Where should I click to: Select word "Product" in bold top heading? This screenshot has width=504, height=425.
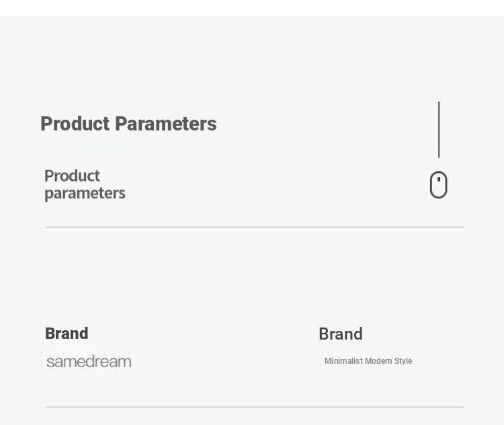pos(75,124)
